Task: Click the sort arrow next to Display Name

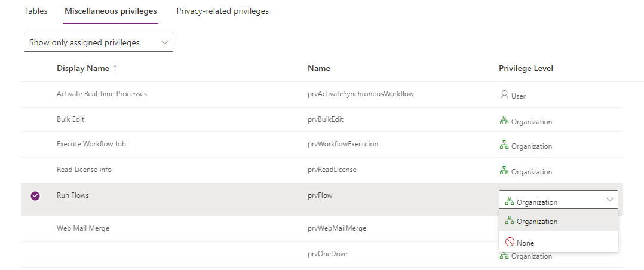Action: pyautogui.click(x=115, y=69)
